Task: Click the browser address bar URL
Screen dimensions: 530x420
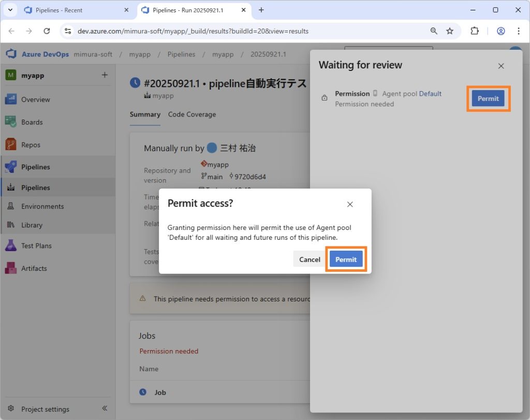Action: (x=193, y=31)
